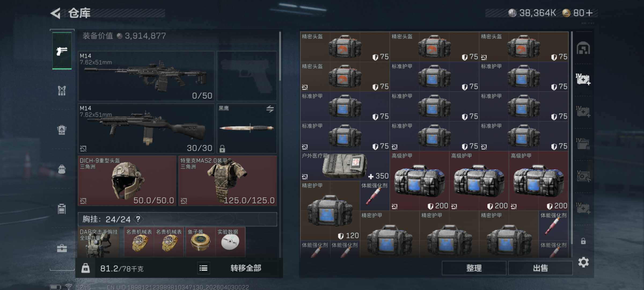Open the main stash house icon
The height and width of the screenshot is (290, 644).
583,48
